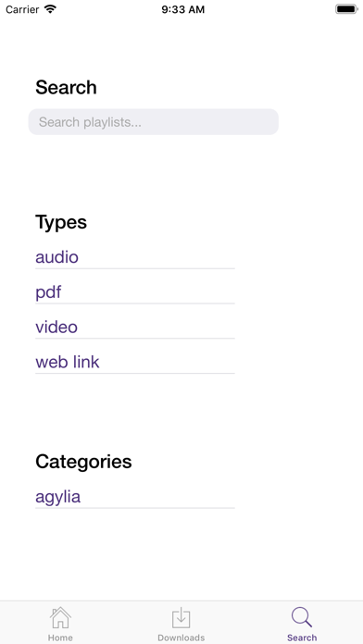Click the Search page heading
363x644 pixels.
pos(66,88)
